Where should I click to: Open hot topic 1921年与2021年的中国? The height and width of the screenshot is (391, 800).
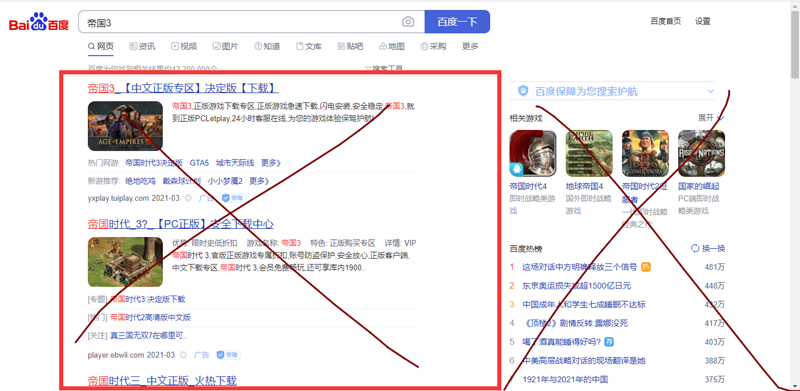pyautogui.click(x=565, y=379)
